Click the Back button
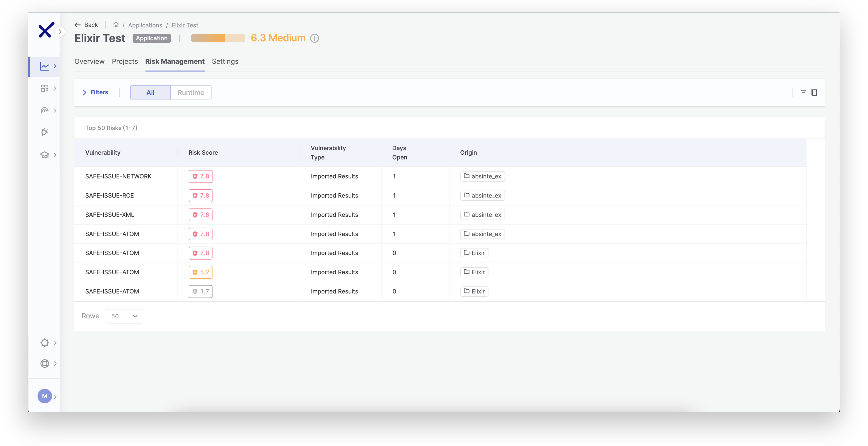 [x=86, y=25]
